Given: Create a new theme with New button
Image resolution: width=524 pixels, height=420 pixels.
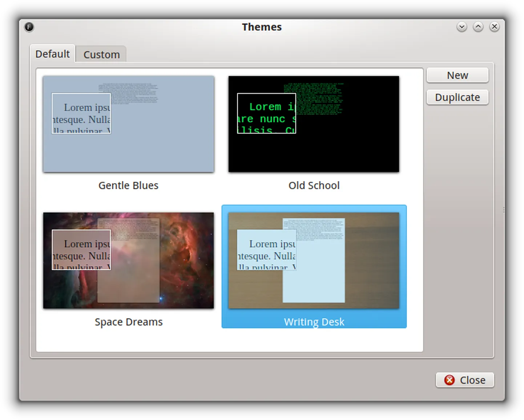Looking at the screenshot, I should coord(458,75).
